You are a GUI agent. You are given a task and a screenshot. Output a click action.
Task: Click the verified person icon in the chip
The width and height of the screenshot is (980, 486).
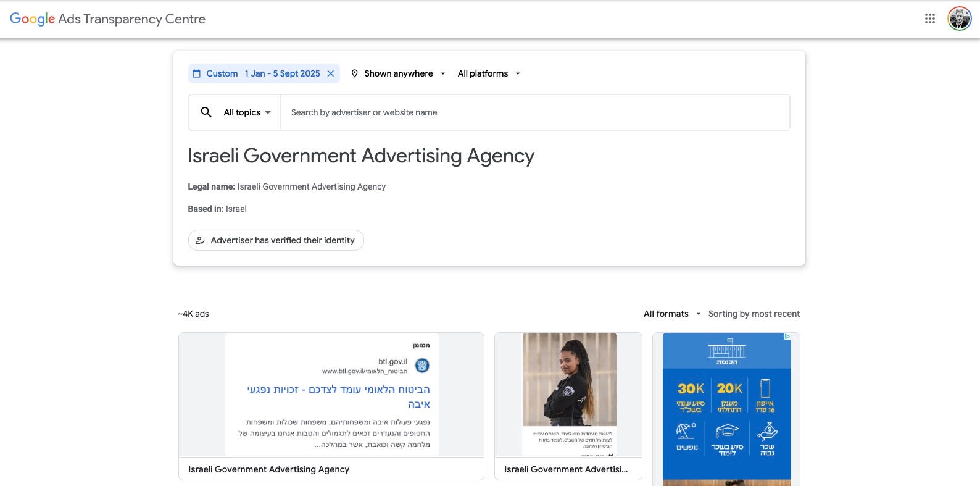(200, 240)
